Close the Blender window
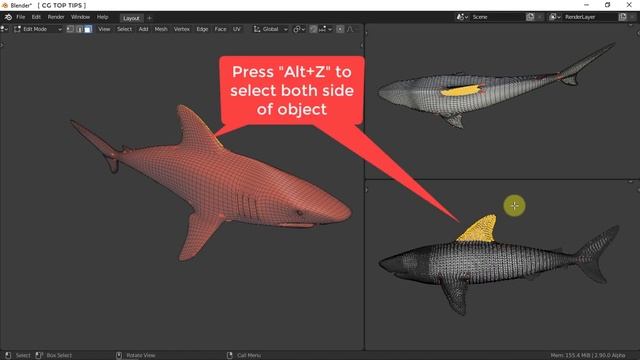Image resolution: width=640 pixels, height=360 pixels. [x=629, y=5]
